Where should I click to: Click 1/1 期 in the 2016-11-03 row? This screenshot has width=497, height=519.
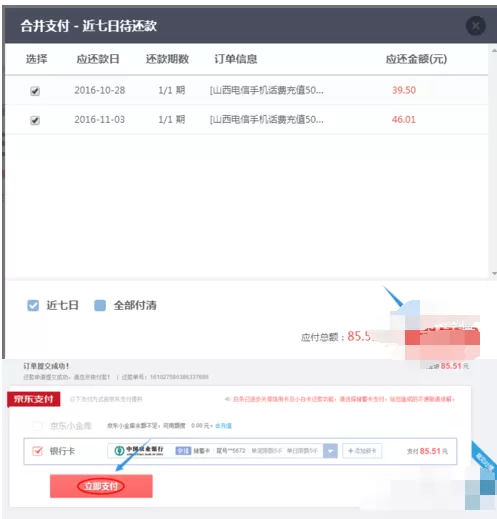click(172, 120)
